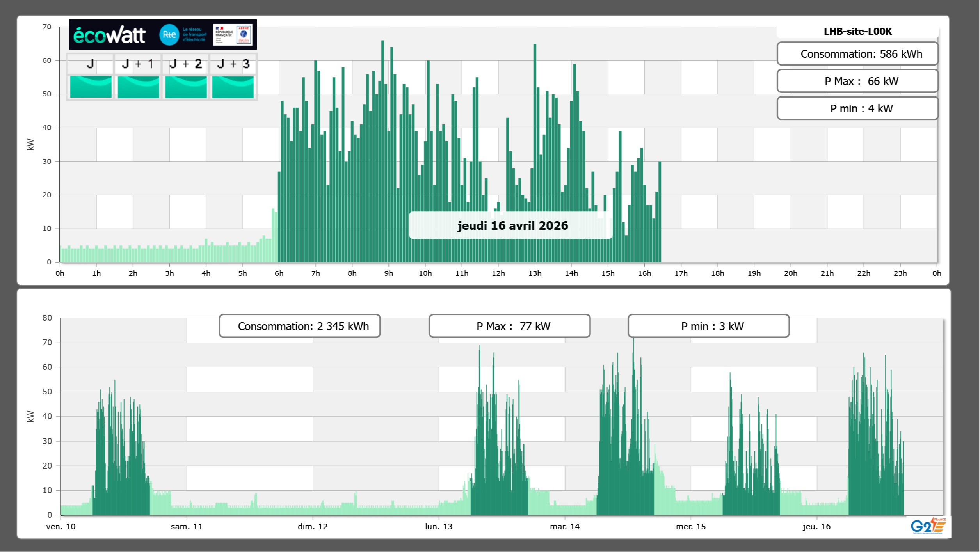Click the P min : 4 kW box

click(857, 108)
